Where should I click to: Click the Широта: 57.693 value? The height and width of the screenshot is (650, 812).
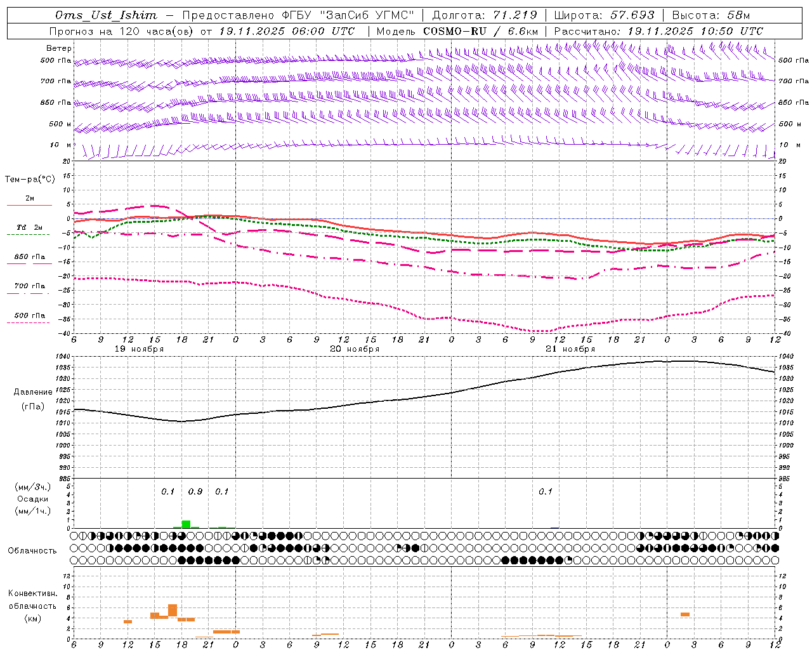pyautogui.click(x=604, y=15)
